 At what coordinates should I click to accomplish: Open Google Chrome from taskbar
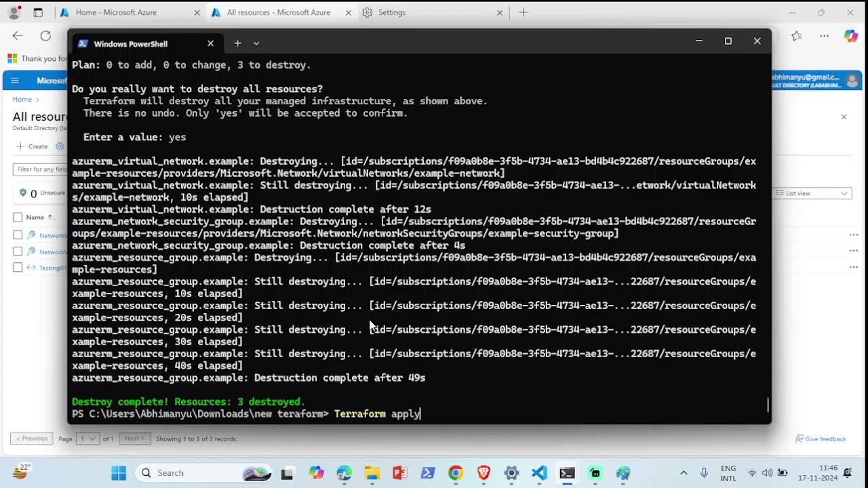456,473
